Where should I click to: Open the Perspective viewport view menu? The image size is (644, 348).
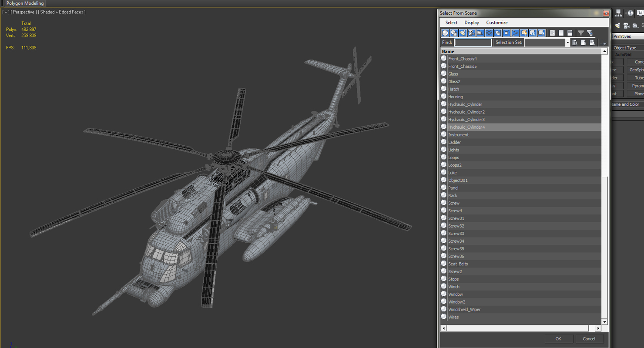click(x=24, y=12)
